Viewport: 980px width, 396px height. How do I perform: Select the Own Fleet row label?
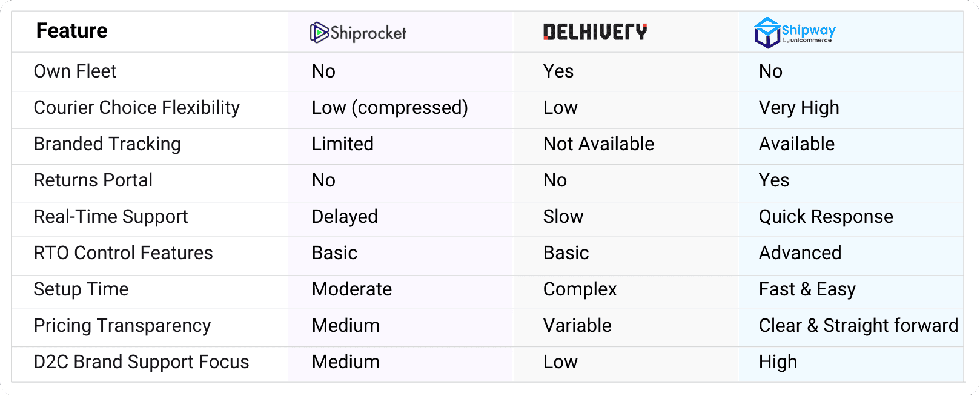(75, 71)
